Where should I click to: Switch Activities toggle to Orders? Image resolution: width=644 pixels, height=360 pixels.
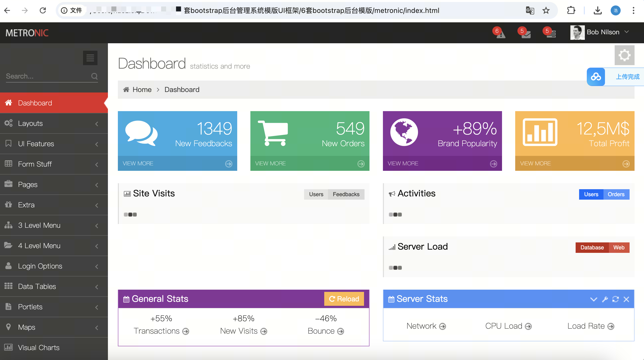[x=616, y=194]
